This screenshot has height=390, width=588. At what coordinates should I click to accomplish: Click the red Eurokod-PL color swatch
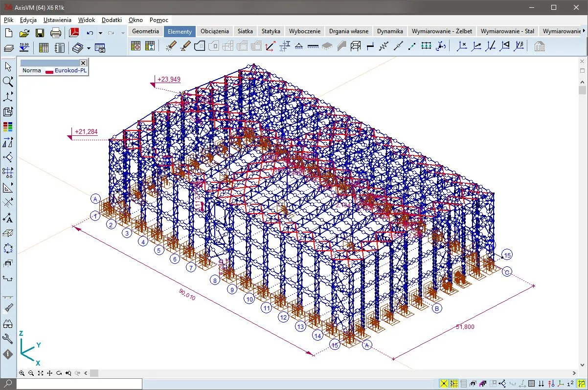pyautogui.click(x=49, y=71)
